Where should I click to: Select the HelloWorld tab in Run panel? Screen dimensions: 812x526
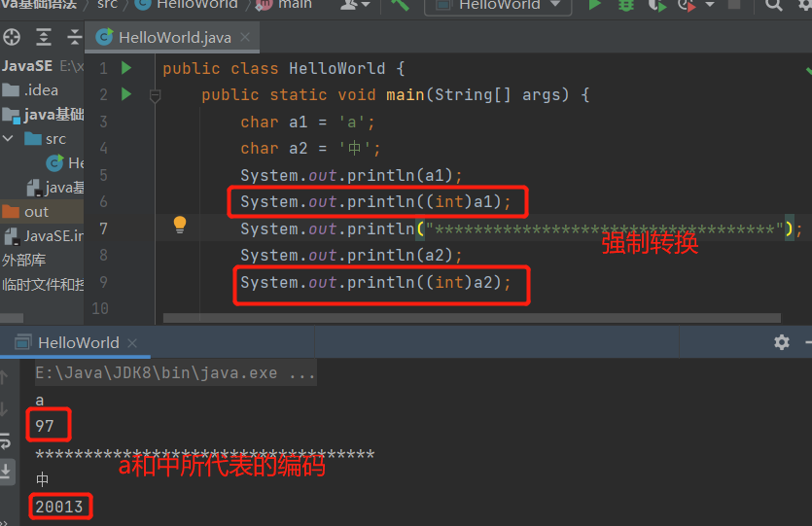coord(76,343)
